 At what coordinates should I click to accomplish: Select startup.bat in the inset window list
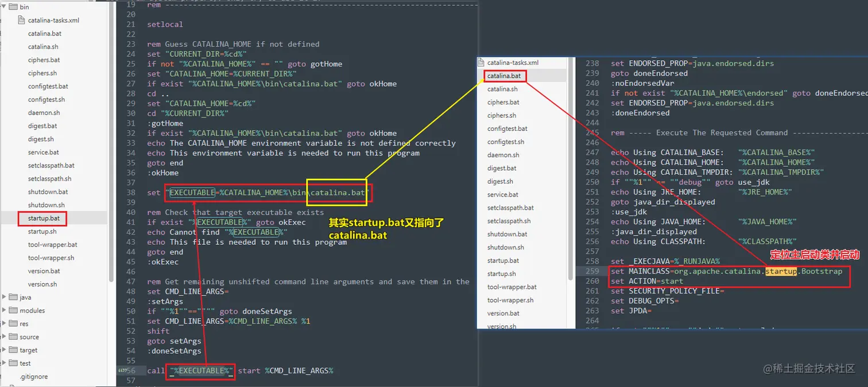click(x=503, y=260)
